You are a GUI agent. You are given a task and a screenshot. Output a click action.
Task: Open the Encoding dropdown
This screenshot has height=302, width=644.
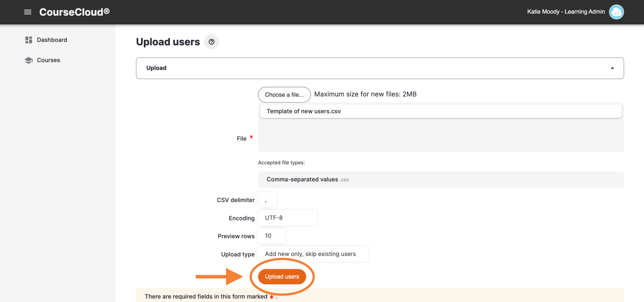288,218
